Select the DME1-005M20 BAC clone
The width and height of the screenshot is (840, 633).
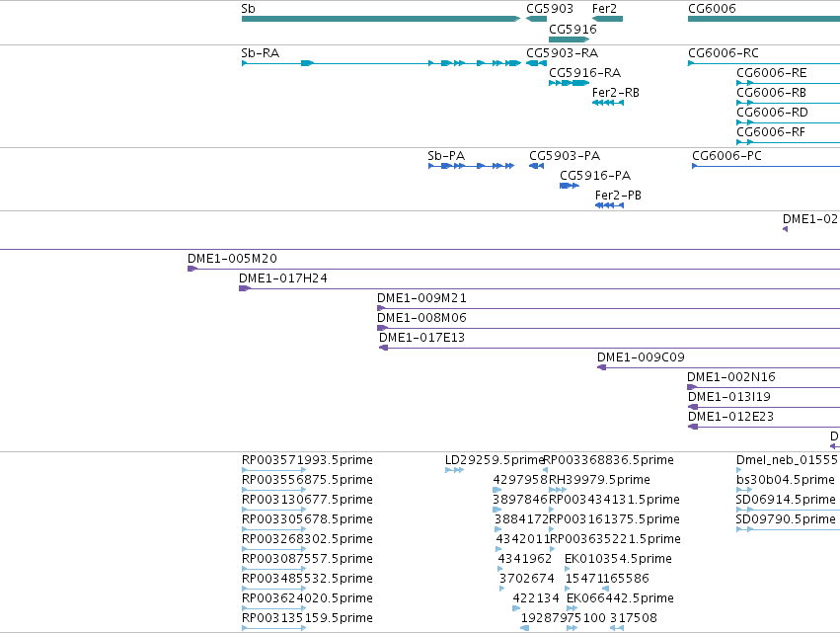513,269
